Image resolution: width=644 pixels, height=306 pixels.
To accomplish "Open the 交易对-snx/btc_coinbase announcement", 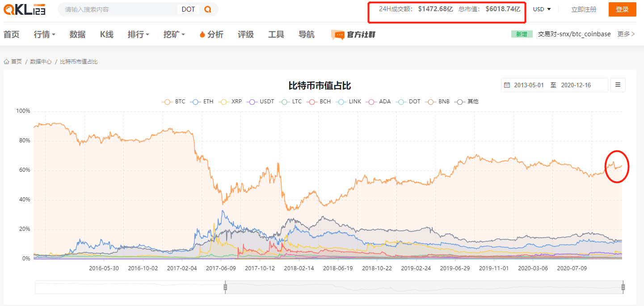I will pyautogui.click(x=574, y=34).
